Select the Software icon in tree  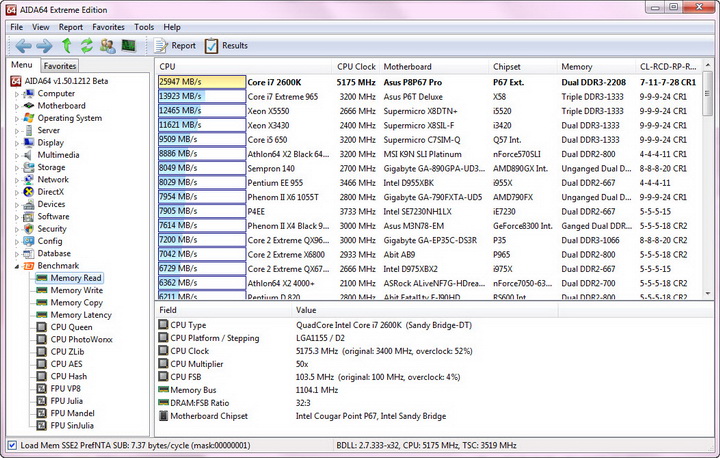(28, 216)
